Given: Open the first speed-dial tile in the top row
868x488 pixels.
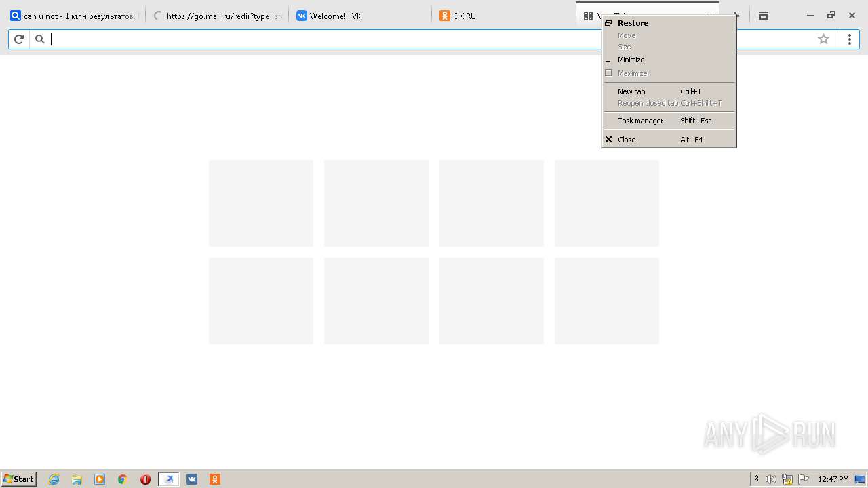Looking at the screenshot, I should click(261, 203).
